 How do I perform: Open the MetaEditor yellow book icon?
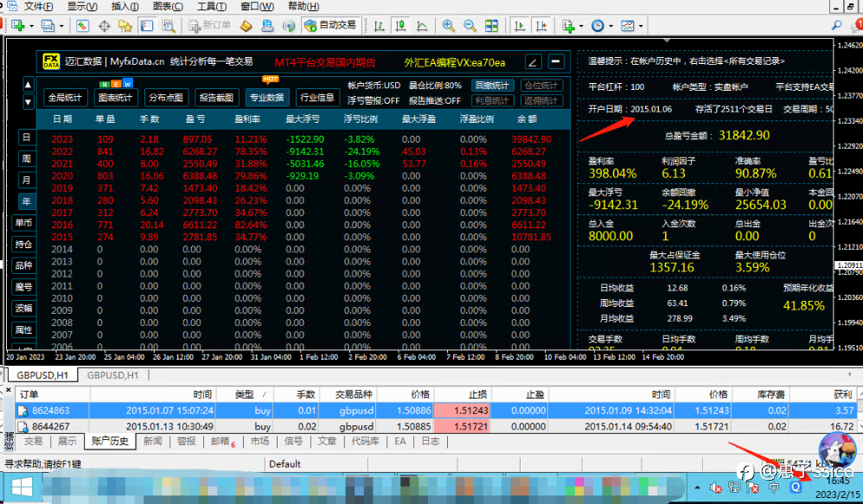[x=246, y=25]
